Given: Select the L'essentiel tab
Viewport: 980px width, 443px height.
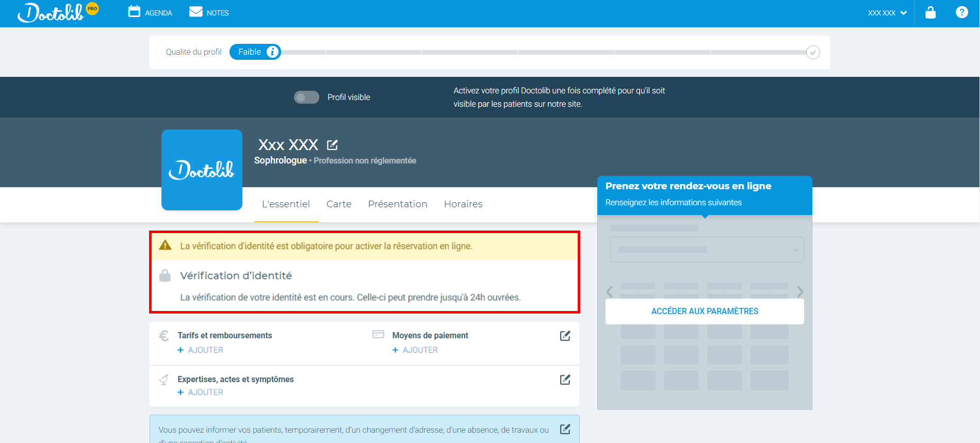Looking at the screenshot, I should tap(286, 204).
